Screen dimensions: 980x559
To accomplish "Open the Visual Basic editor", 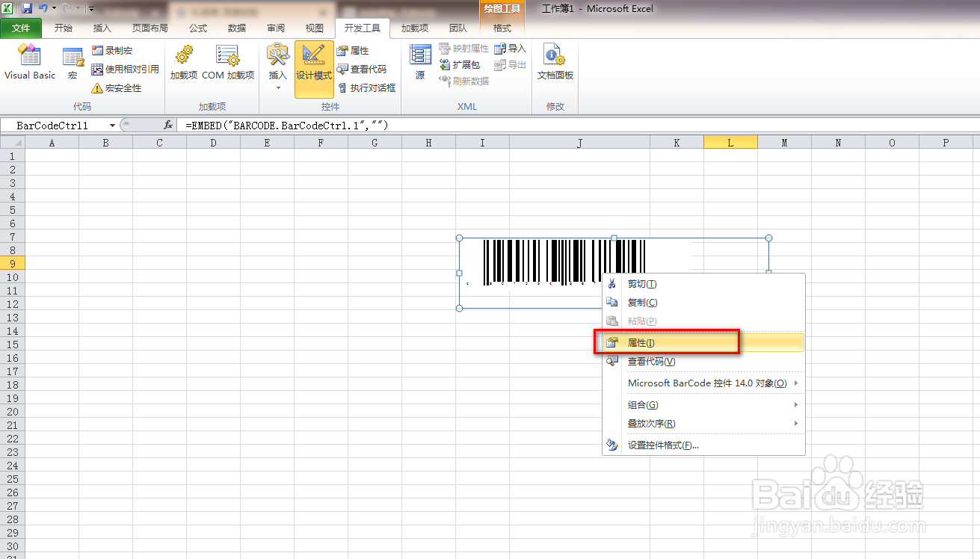I will pyautogui.click(x=30, y=61).
